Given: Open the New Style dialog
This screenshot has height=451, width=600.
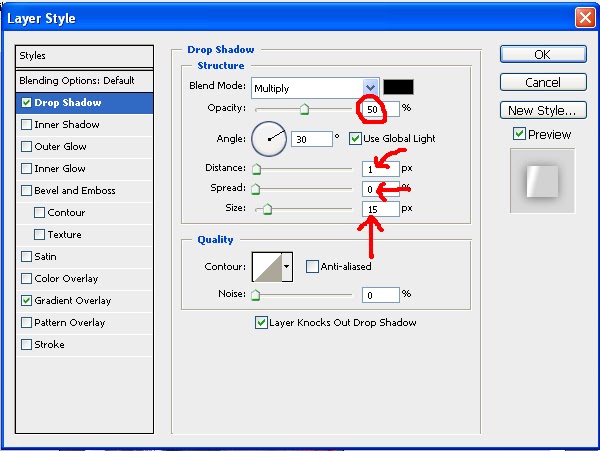Looking at the screenshot, I should tap(543, 111).
